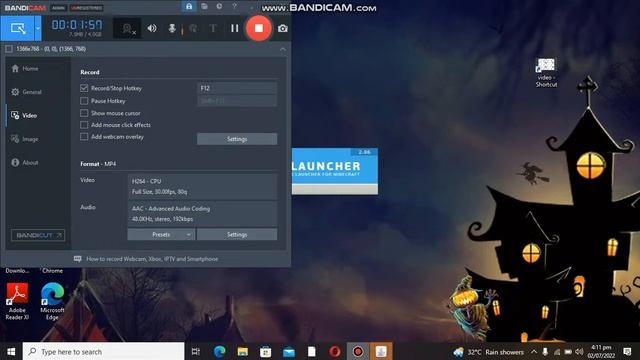
Task: Open the Presets dropdown
Action: click(161, 235)
